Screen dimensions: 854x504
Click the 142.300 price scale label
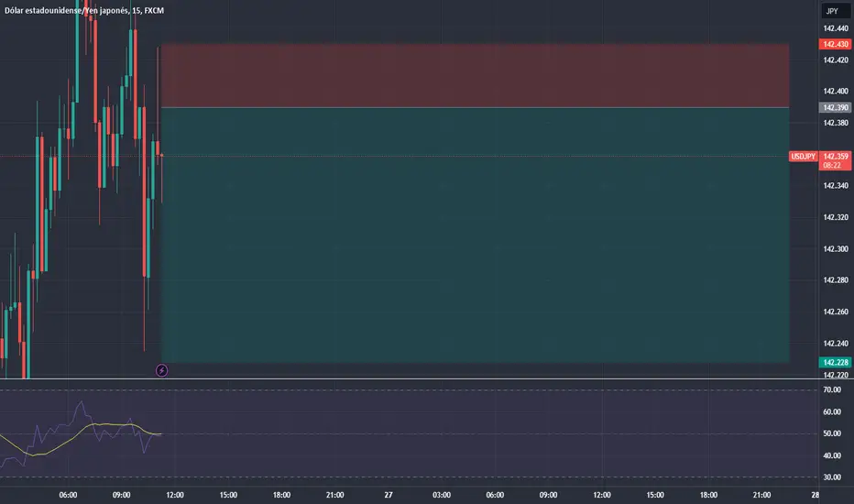836,248
